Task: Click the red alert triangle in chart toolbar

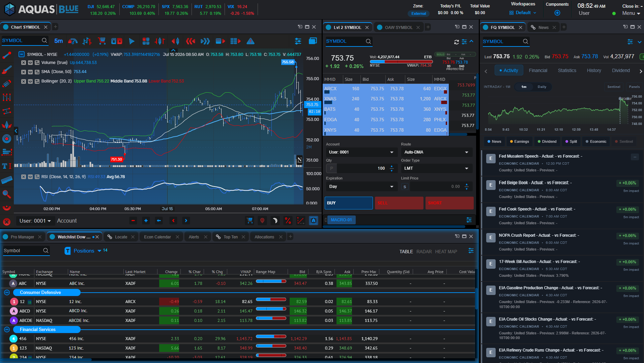Action: (x=251, y=41)
